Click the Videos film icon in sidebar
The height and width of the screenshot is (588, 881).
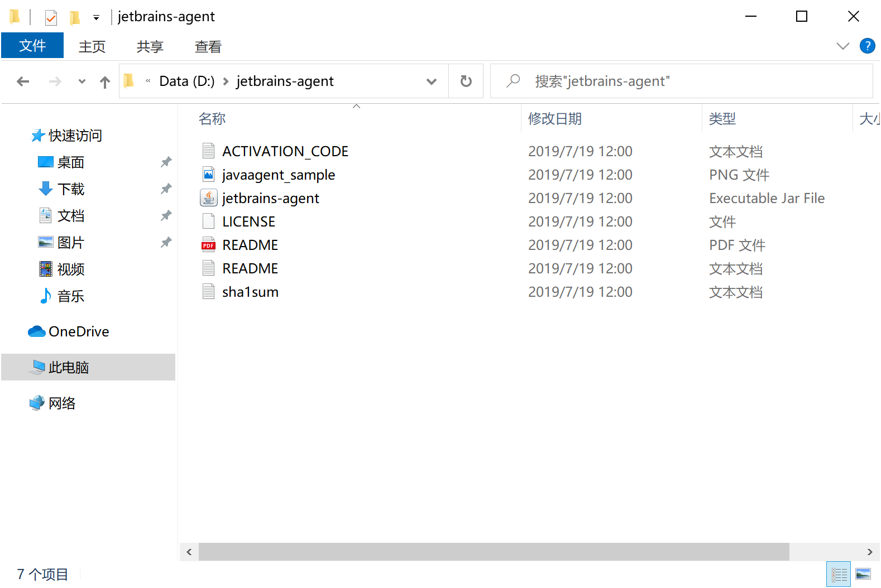point(45,269)
